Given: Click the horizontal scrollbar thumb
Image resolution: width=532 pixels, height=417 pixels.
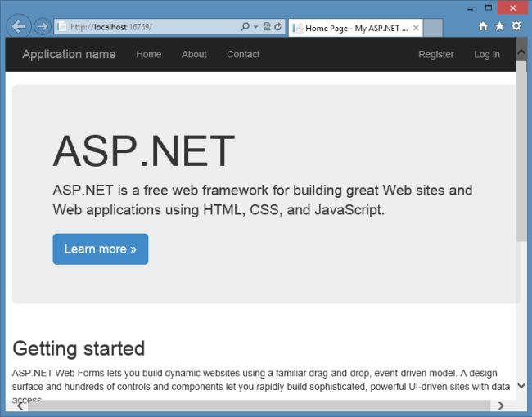Looking at the screenshot, I should [259, 406].
